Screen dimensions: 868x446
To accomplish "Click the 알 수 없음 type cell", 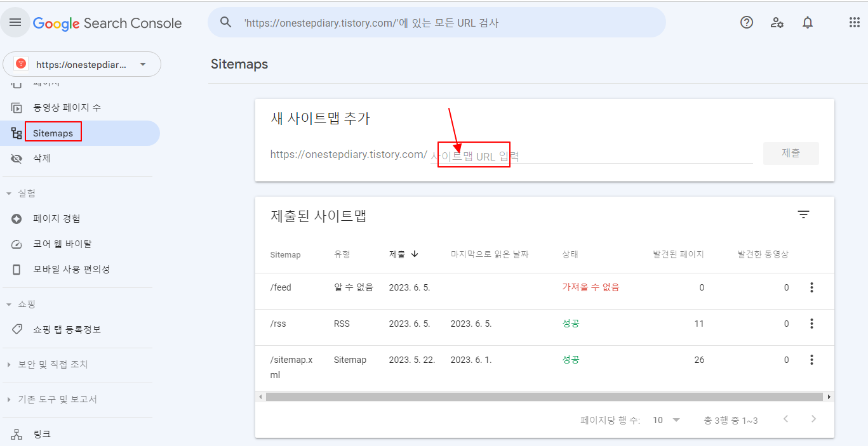I will pos(354,287).
